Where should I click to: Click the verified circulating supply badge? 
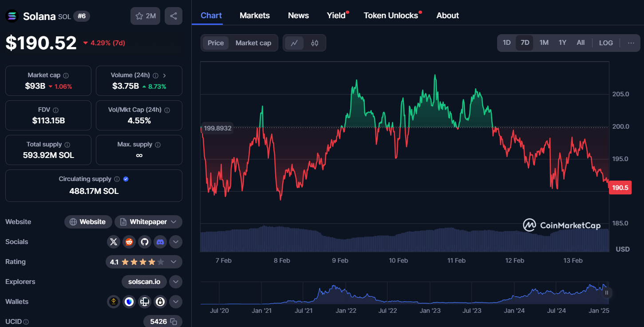point(126,179)
